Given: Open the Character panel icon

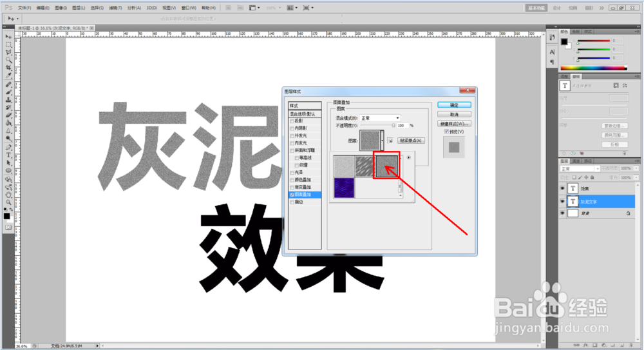Looking at the screenshot, I should point(552,52).
